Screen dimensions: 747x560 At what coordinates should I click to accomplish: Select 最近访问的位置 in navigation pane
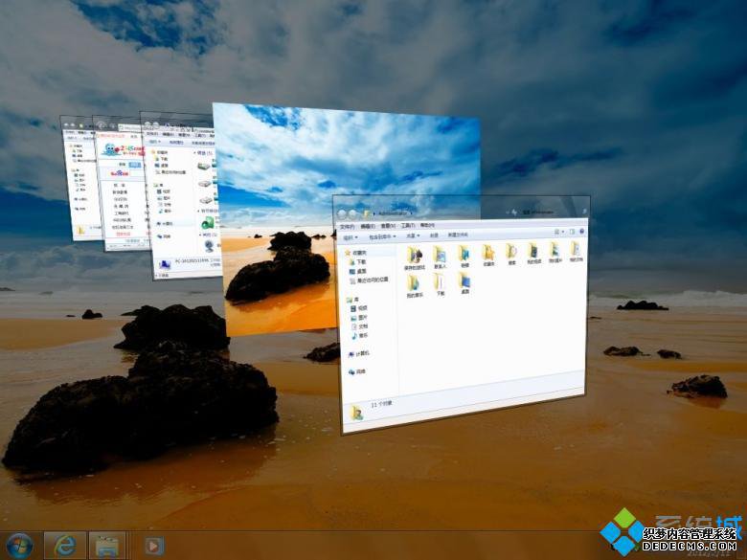click(x=370, y=280)
